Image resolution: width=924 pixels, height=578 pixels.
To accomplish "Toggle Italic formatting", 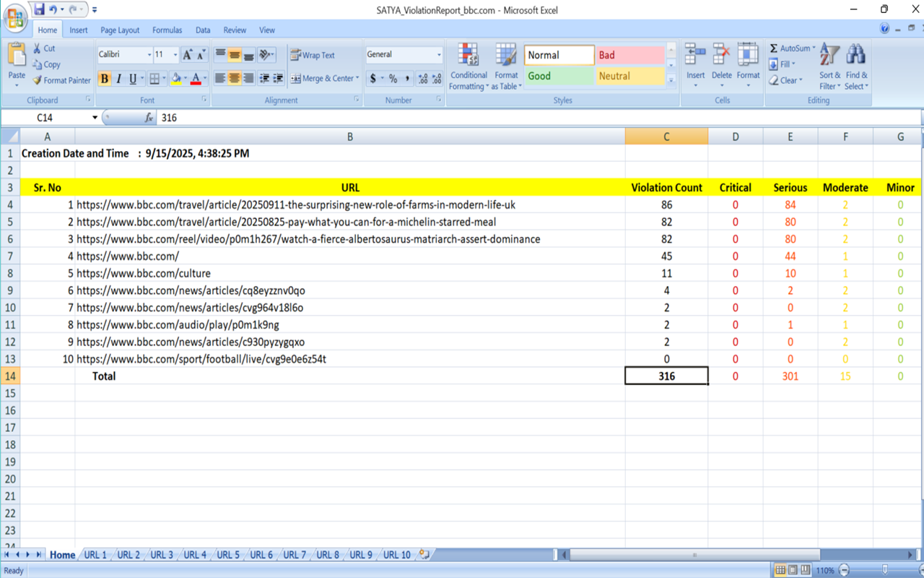I will coord(118,79).
